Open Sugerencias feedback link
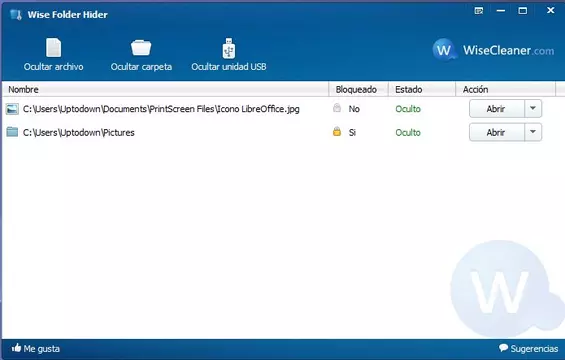 tap(528, 348)
